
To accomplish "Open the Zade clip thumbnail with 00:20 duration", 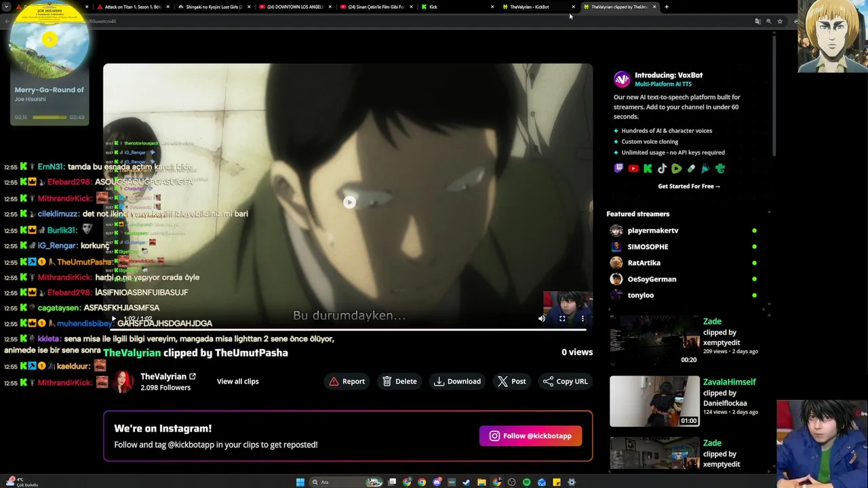I will coord(654,340).
